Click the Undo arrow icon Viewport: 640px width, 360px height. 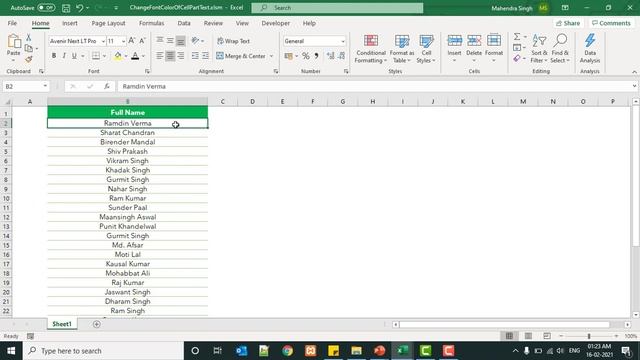(80, 8)
